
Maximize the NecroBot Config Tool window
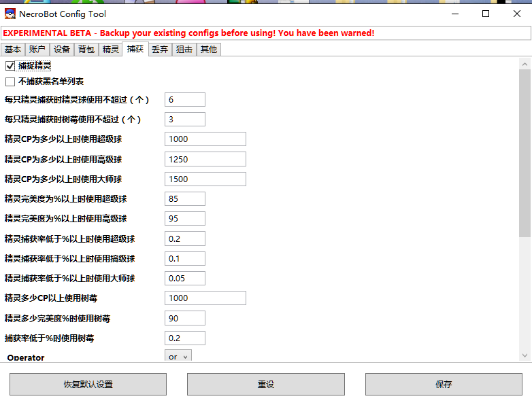(486, 14)
